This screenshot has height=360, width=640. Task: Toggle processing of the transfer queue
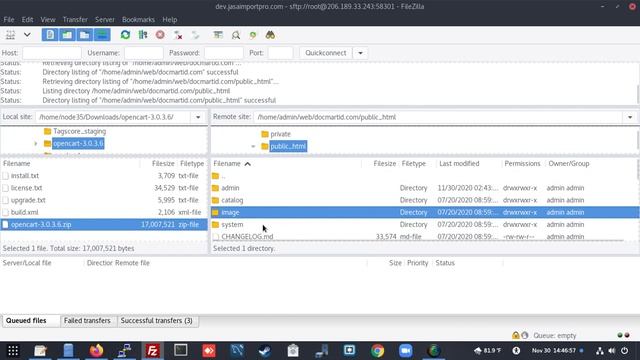pyautogui.click(x=143, y=35)
